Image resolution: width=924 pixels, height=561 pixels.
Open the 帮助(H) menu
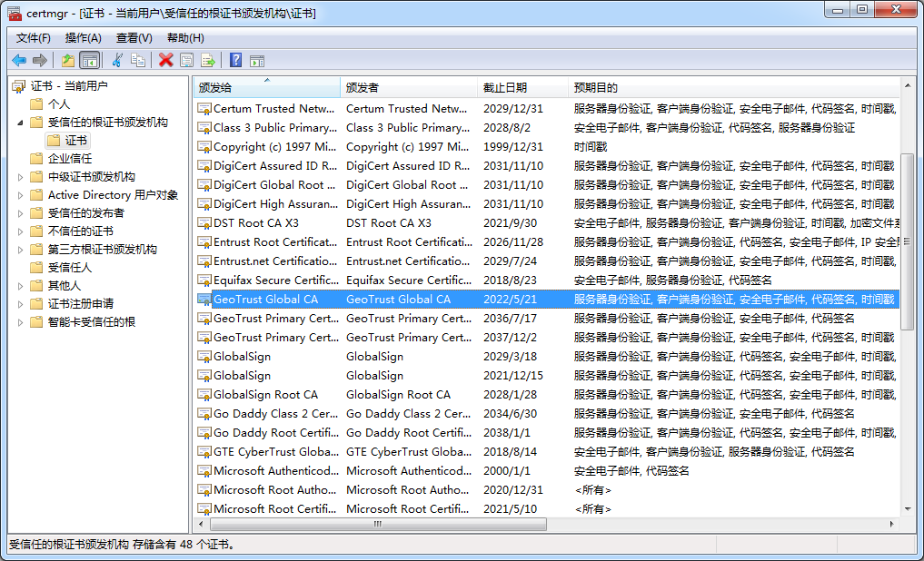[185, 38]
